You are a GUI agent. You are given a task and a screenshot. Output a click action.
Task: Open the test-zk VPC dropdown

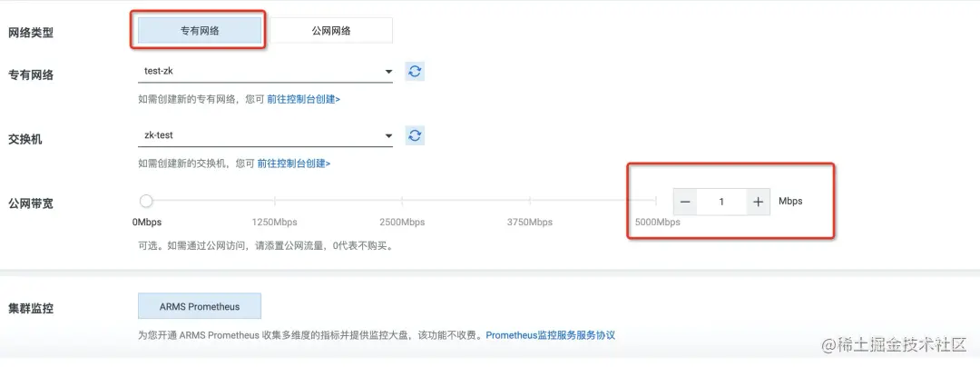(265, 71)
